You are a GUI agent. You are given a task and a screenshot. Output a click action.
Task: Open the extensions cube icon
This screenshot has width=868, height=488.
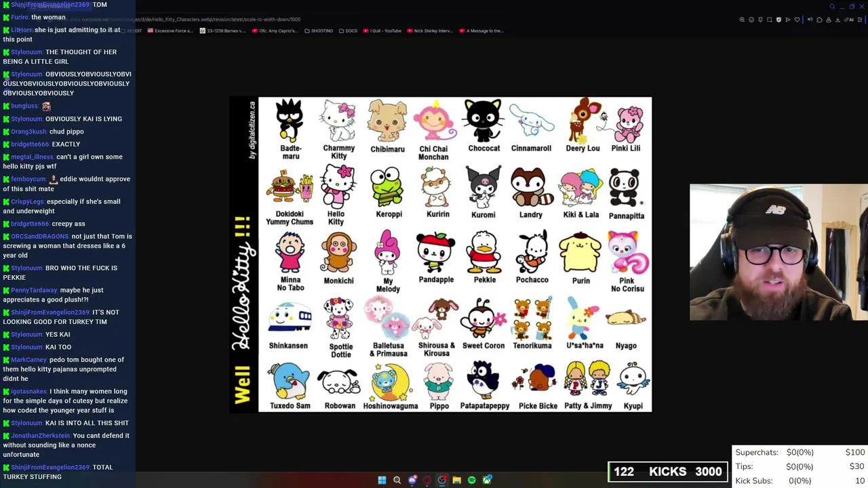point(819,20)
